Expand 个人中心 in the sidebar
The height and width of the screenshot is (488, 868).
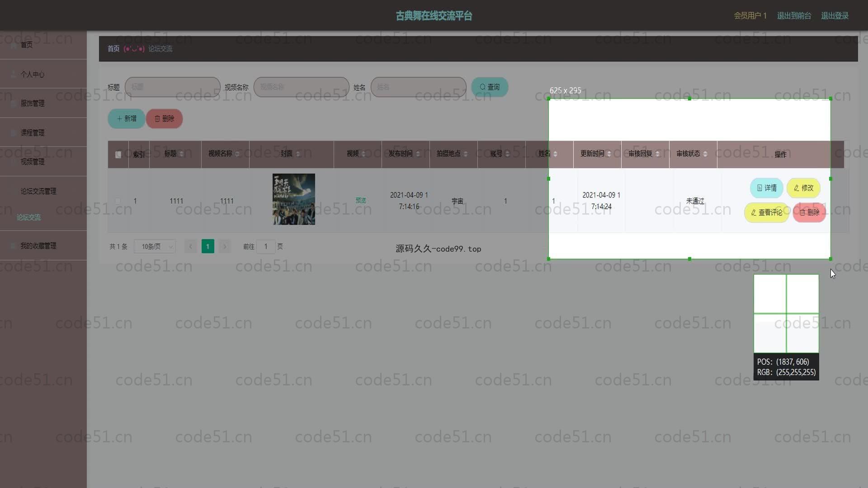point(43,74)
